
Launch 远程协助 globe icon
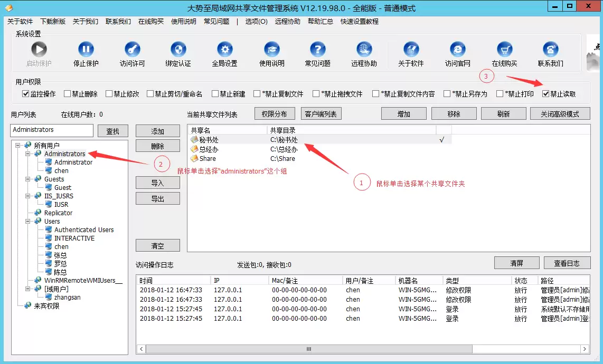pos(364,49)
